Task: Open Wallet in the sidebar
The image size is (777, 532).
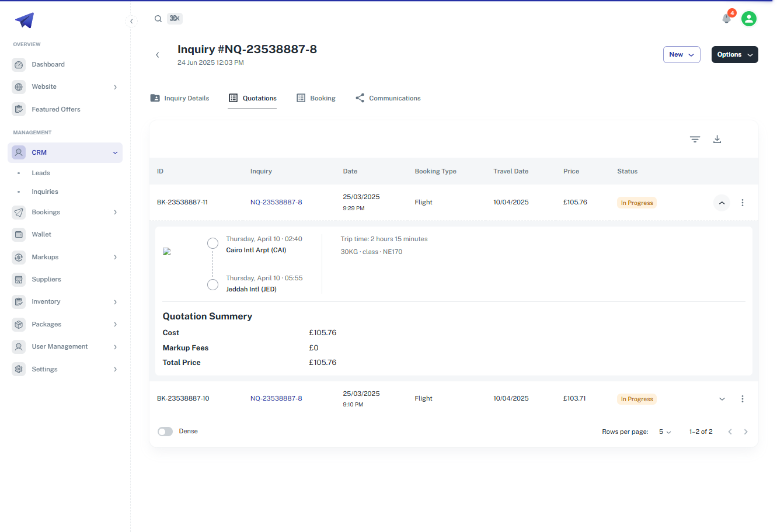Action: 65,234
